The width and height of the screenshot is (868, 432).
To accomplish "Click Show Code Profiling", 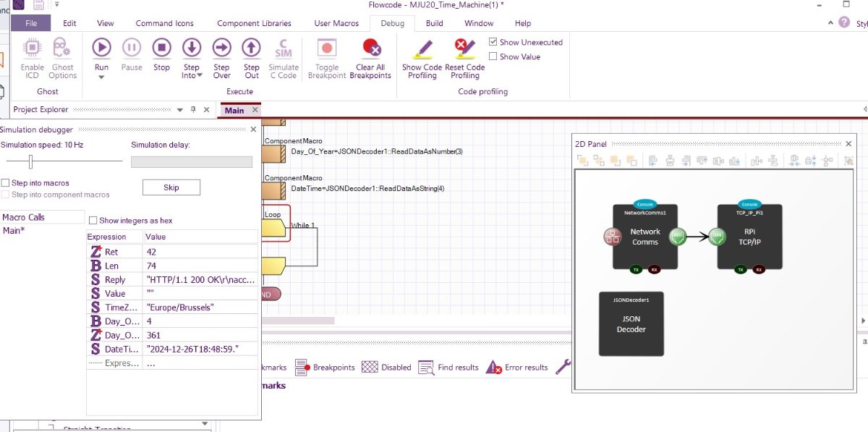I will (x=422, y=59).
